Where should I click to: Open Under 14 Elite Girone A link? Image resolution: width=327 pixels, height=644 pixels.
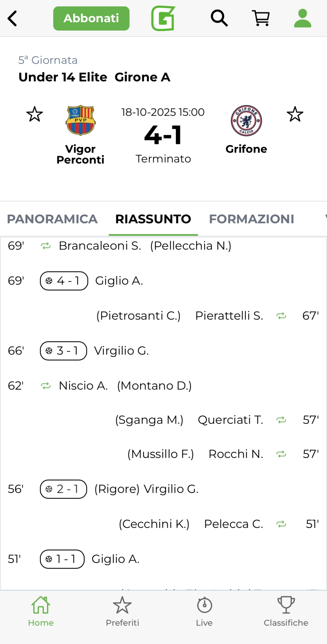[x=94, y=77]
